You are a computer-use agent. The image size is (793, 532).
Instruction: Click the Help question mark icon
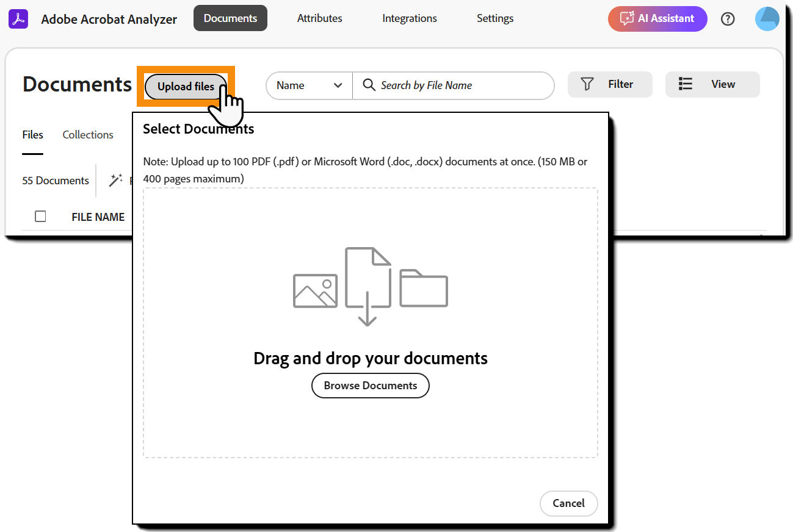pyautogui.click(x=728, y=19)
